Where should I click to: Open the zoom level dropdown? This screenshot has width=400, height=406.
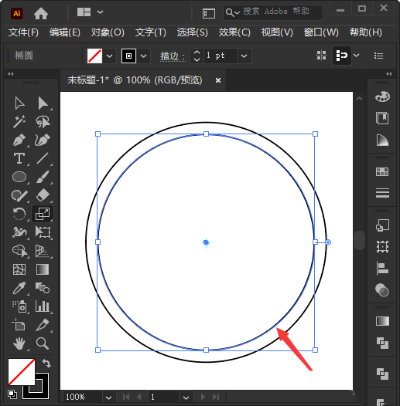(x=108, y=397)
